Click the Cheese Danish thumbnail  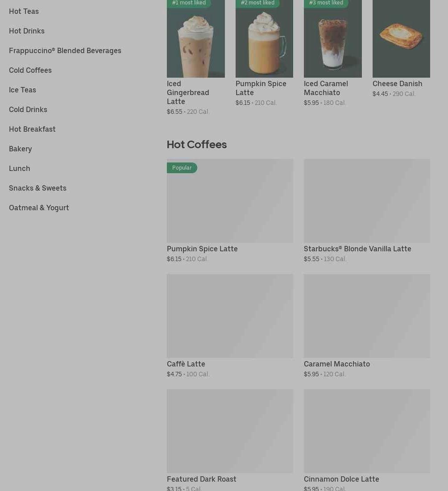(x=401, y=39)
